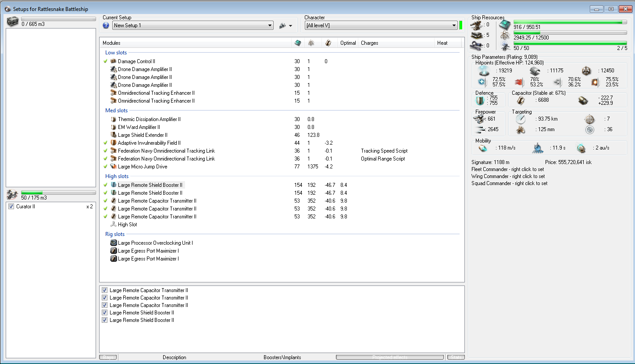Click the Large Micro Jump Drive module icon
The width and height of the screenshot is (635, 364).
[114, 167]
